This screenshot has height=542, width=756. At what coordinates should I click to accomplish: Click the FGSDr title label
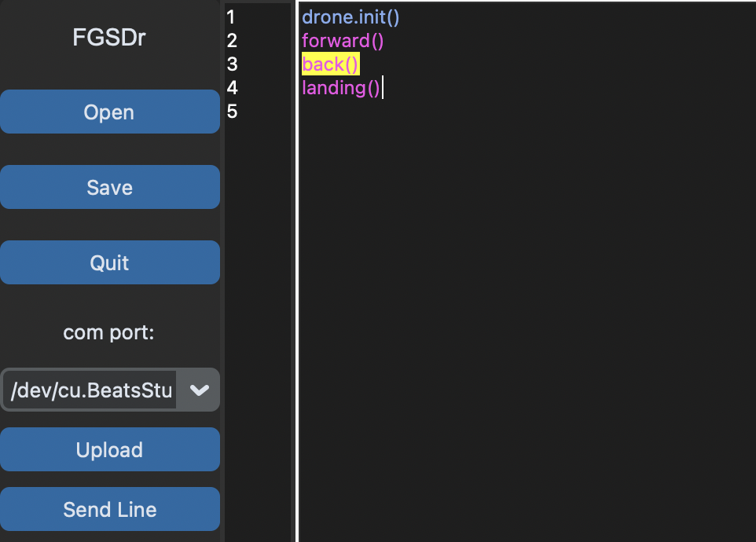click(x=109, y=38)
